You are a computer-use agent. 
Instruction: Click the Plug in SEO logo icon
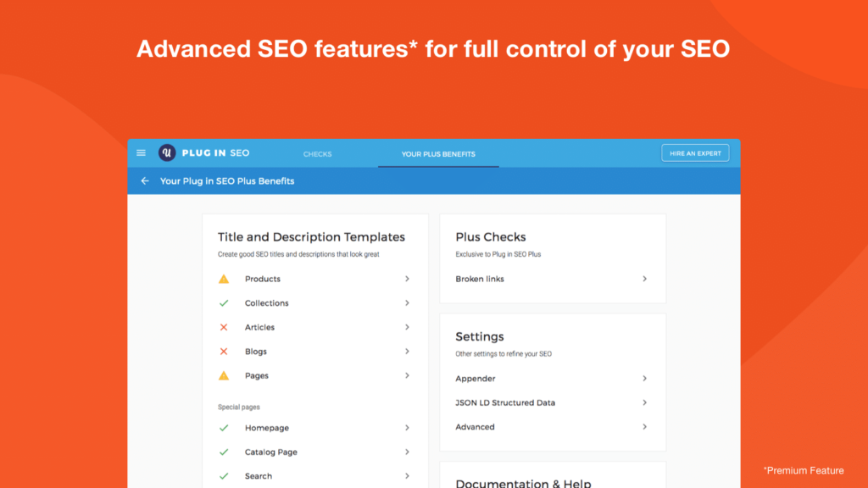click(x=167, y=152)
